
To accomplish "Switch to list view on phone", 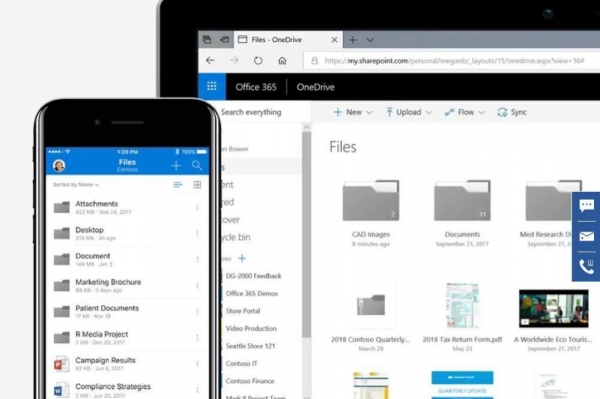I will 178,185.
